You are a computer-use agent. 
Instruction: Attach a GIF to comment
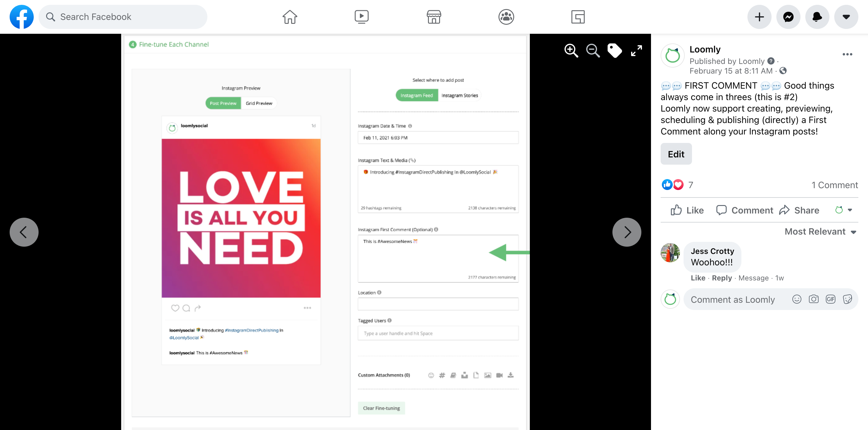coord(830,299)
